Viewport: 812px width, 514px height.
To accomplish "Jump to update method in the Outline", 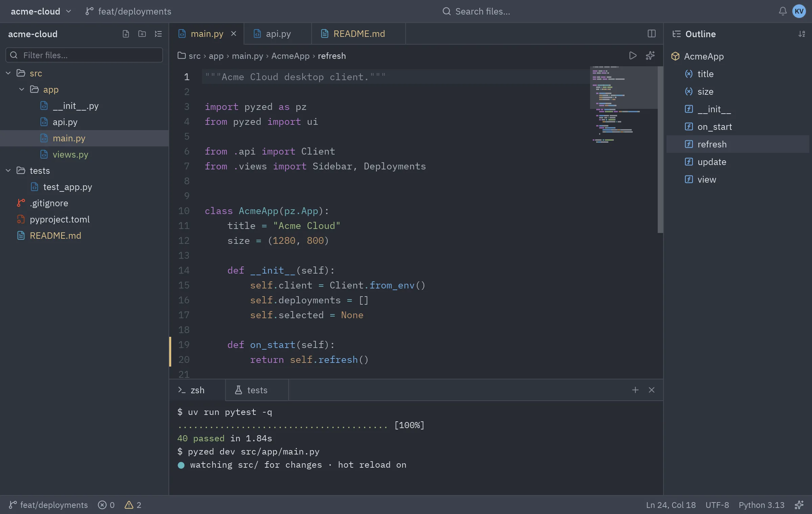I will (738, 162).
